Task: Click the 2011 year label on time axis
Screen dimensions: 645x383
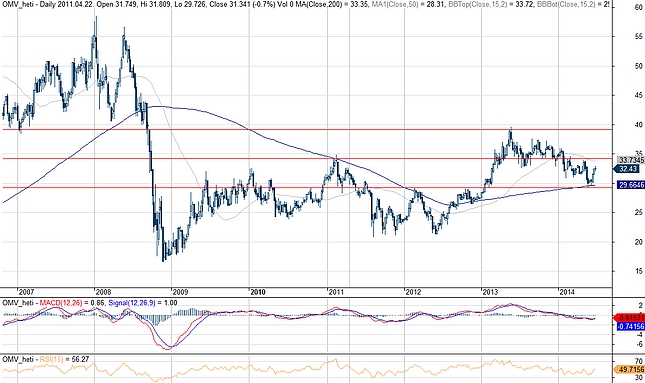Action: pyautogui.click(x=336, y=292)
